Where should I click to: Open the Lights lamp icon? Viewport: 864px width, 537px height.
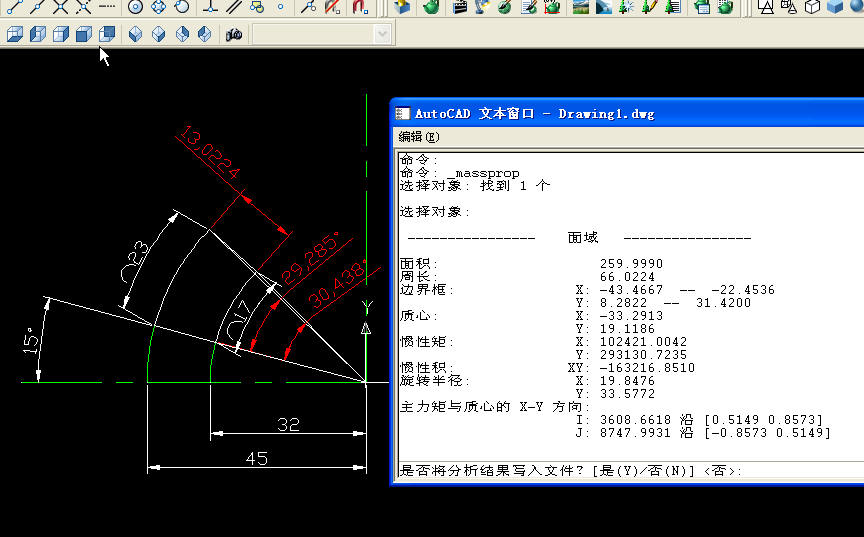tap(482, 7)
